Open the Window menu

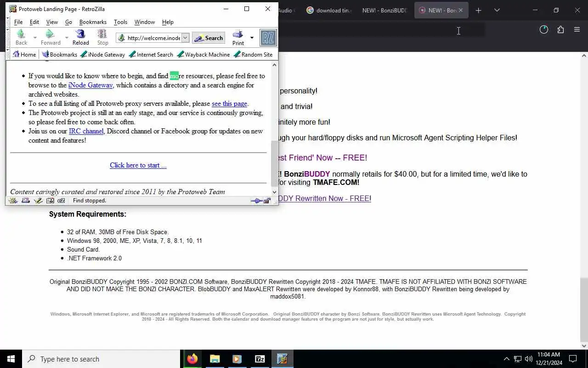(145, 22)
